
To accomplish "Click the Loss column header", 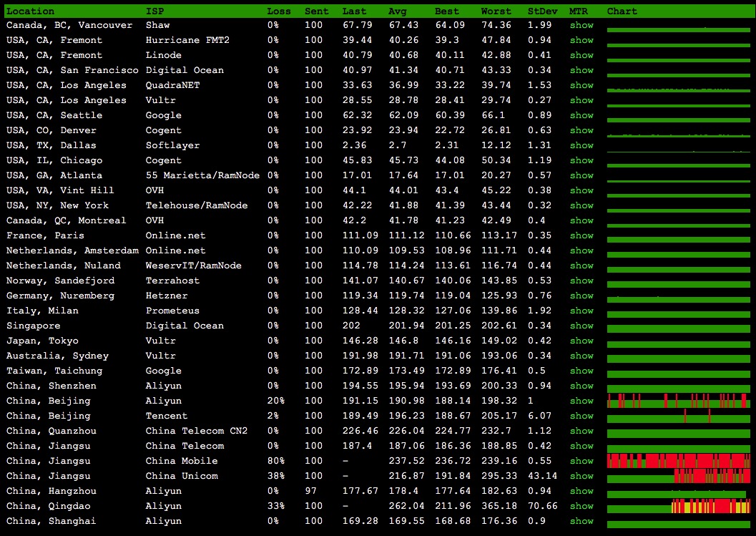I will (279, 11).
